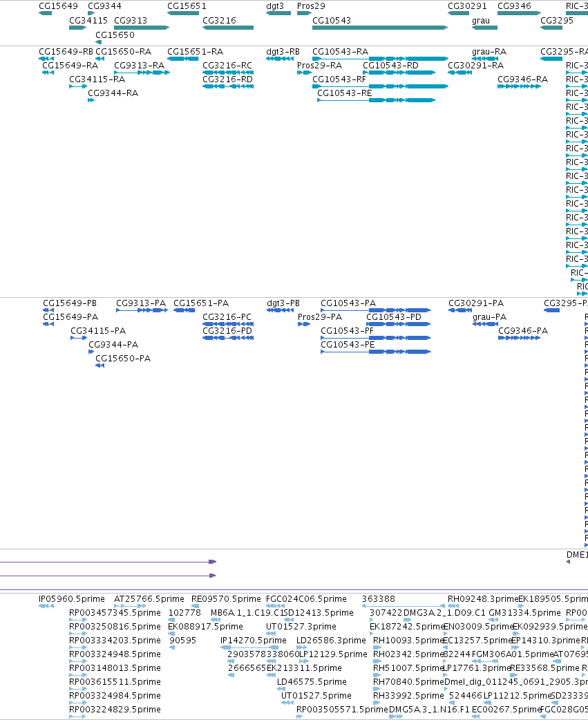The height and width of the screenshot is (720, 588).
Task: Select the CG15650 gene label
Action: [x=115, y=35]
